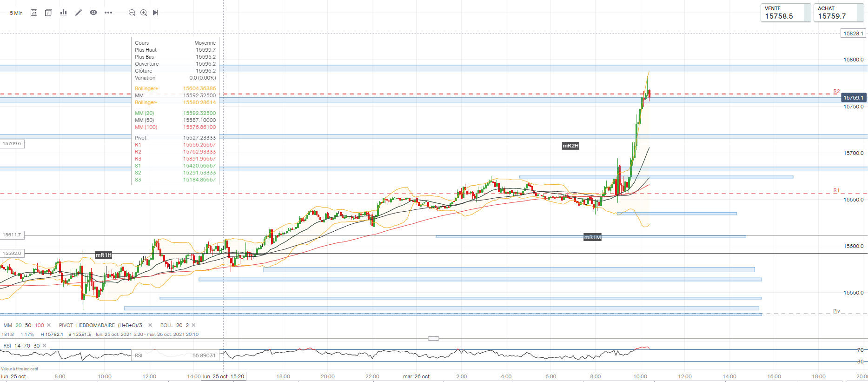868x382 pixels.
Task: Remove the MM 20 50 100 indicator
Action: pos(49,325)
